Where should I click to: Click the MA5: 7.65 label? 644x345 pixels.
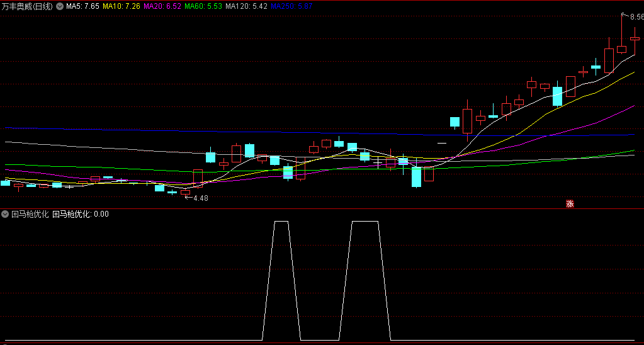pos(82,6)
